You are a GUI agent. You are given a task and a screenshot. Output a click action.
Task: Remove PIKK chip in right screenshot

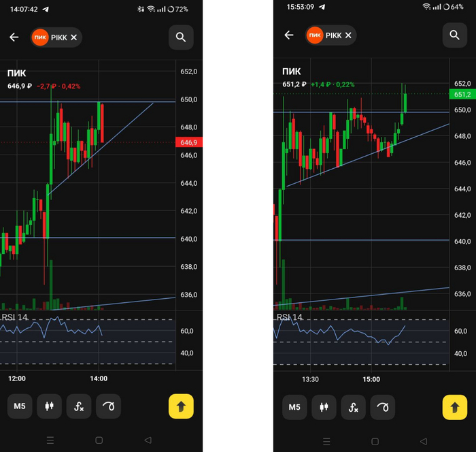pos(348,35)
